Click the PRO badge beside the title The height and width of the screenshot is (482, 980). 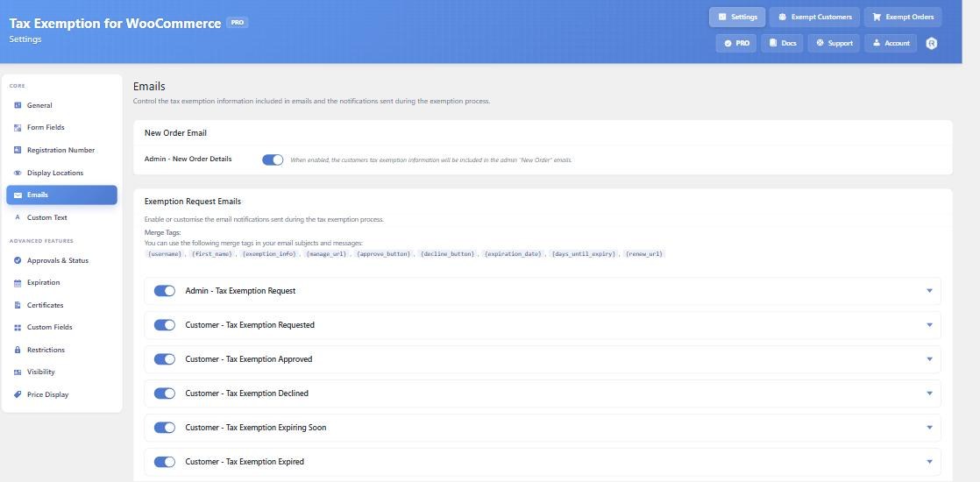point(237,23)
